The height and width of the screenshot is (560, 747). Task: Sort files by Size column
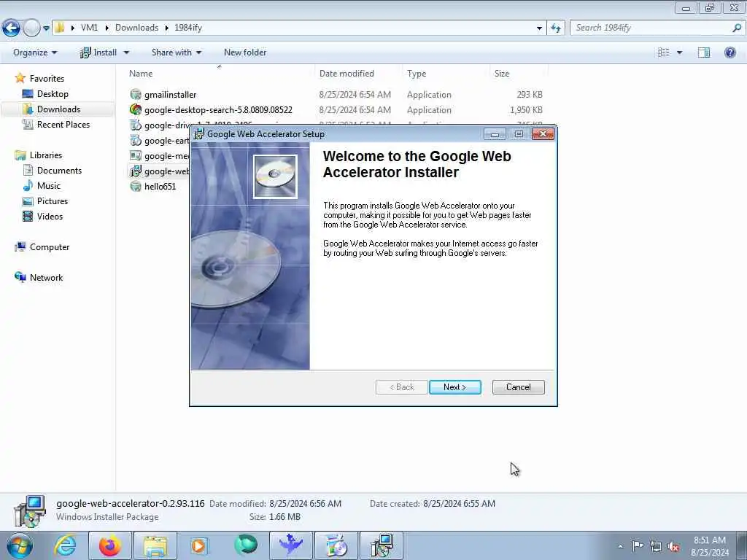point(502,74)
